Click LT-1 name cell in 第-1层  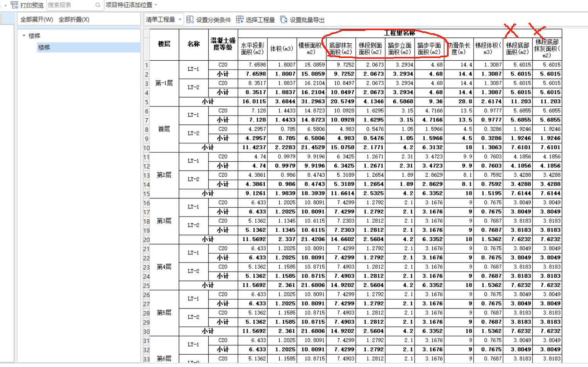tap(194, 69)
